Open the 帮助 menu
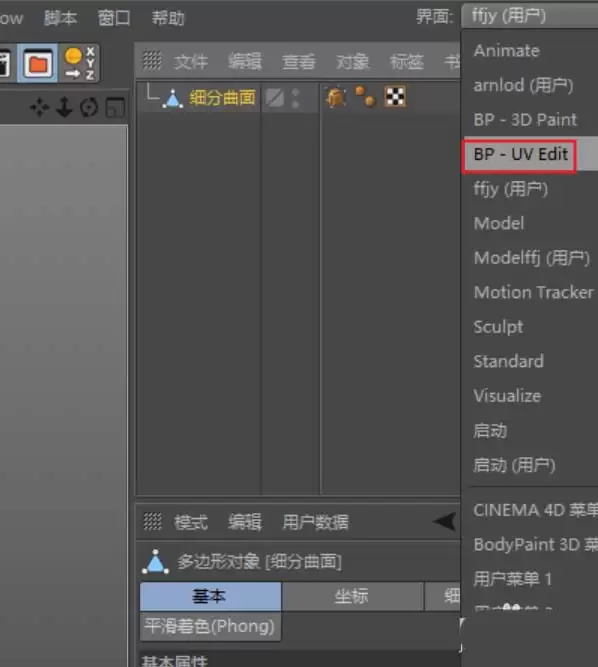This screenshot has height=667, width=598. tap(168, 18)
